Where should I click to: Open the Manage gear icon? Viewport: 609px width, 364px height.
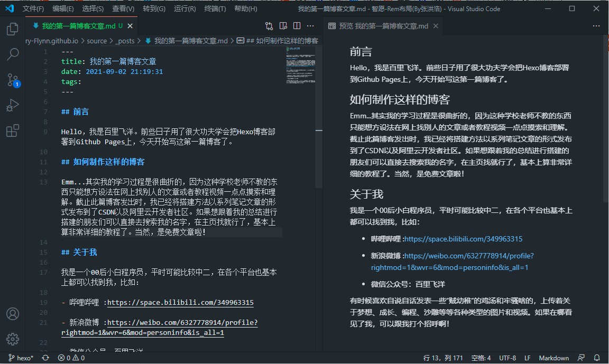(x=13, y=339)
